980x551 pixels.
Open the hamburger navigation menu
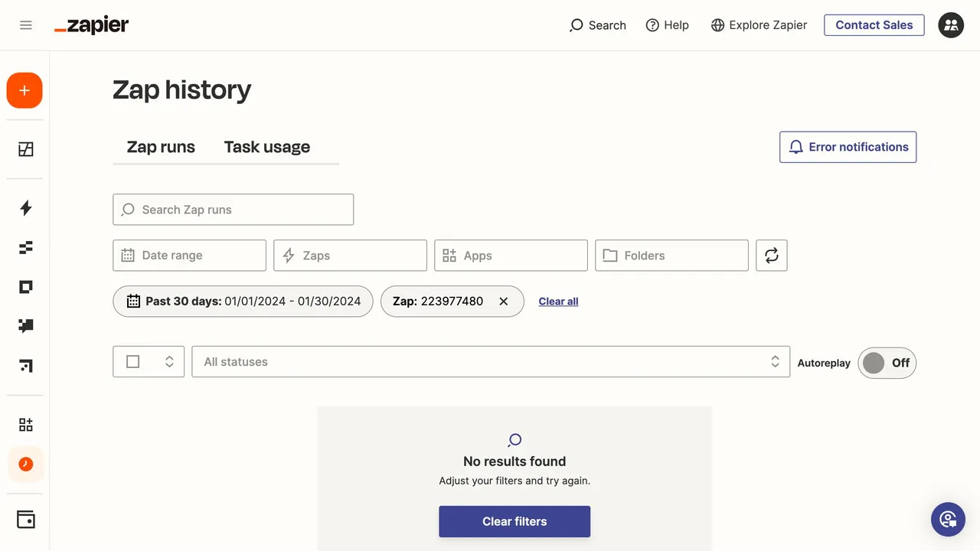[x=26, y=25]
